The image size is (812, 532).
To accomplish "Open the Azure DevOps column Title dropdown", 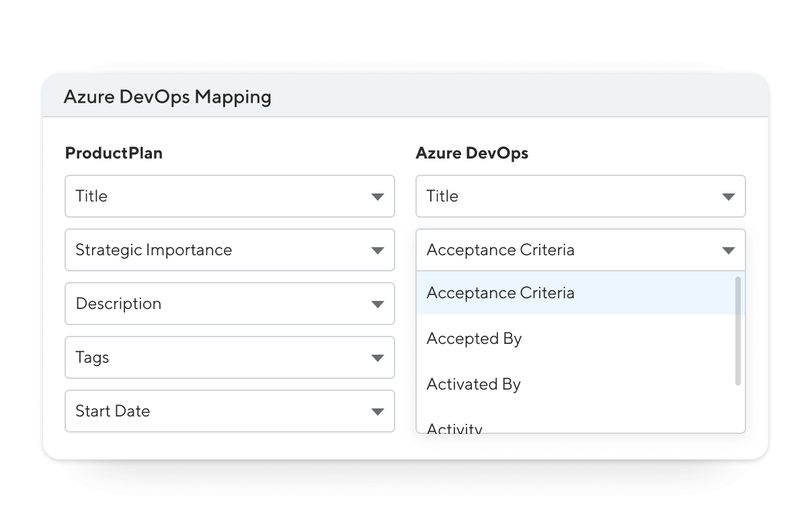I will [581, 196].
